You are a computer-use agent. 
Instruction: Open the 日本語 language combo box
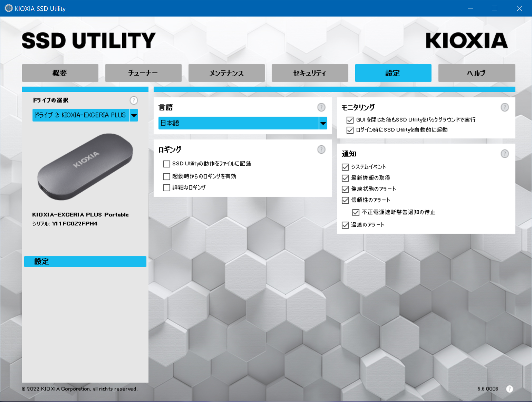243,123
